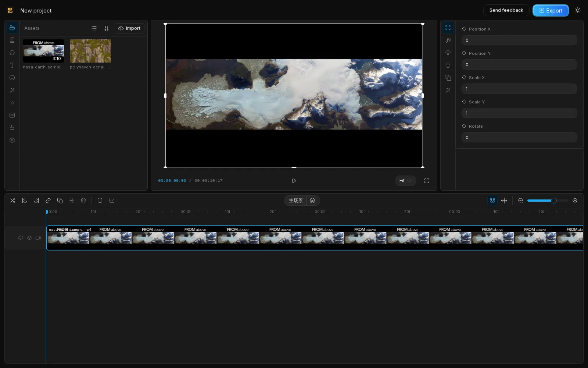The image size is (588, 368).
Task: Open the transform properties tab
Action: tap(448, 28)
